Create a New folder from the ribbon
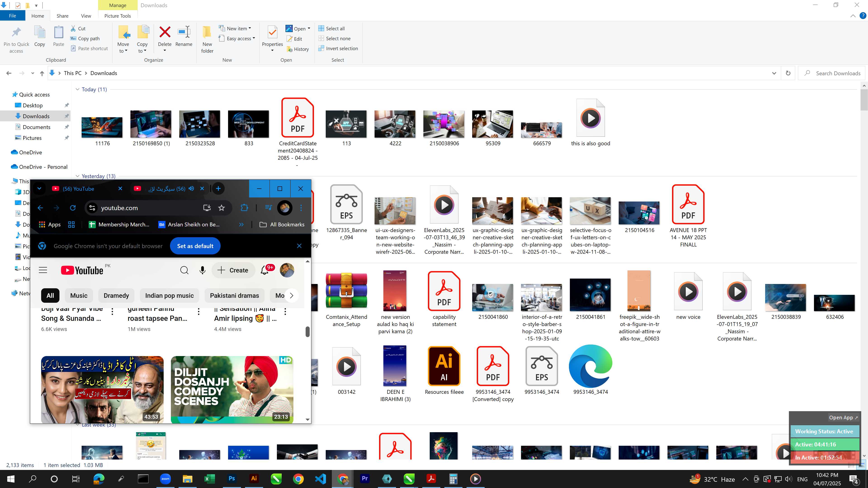The height and width of the screenshot is (488, 868). (x=207, y=39)
